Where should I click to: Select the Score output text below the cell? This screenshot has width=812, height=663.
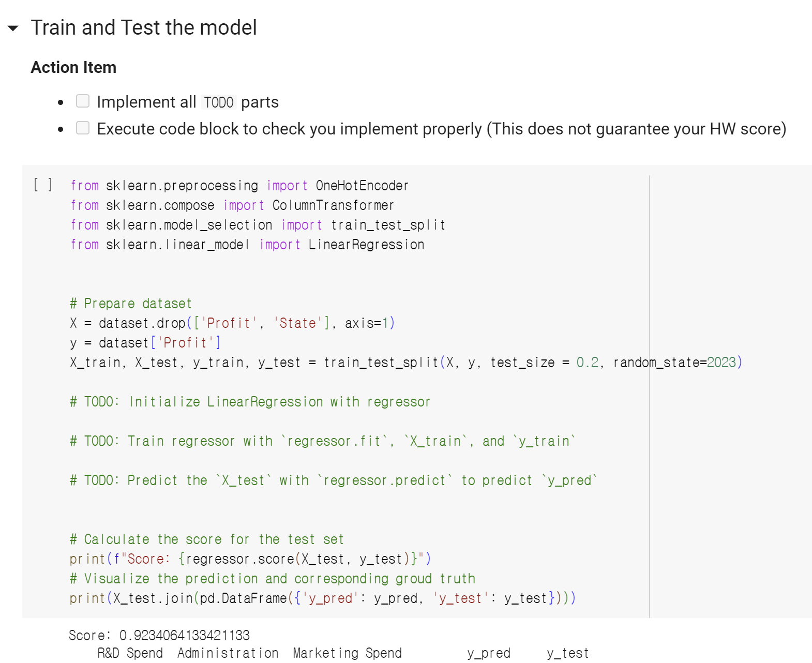click(x=159, y=635)
